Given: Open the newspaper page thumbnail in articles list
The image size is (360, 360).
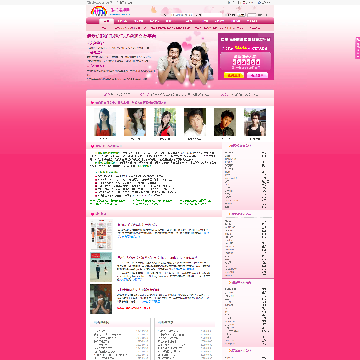Looking at the screenshot, I should click(x=101, y=234).
